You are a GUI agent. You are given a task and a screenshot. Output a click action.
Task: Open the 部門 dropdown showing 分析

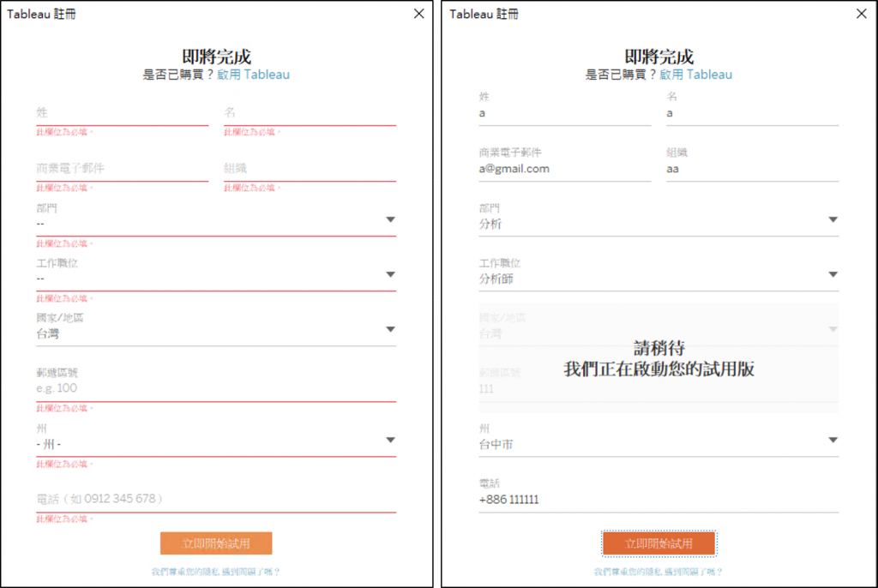(658, 219)
